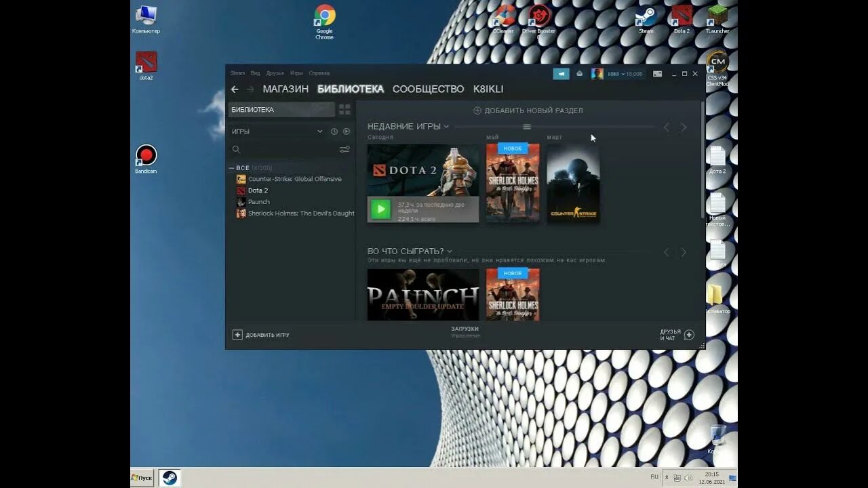Select the Computer desktop icon
868x488 pixels.
[146, 20]
